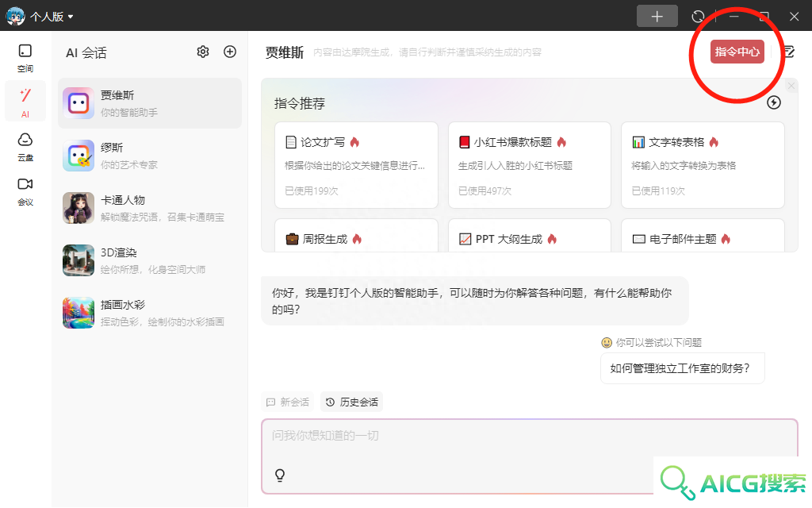The height and width of the screenshot is (508, 812).
Task: Click the 你可以尝试以下问题 hint text
Action: pyautogui.click(x=658, y=342)
